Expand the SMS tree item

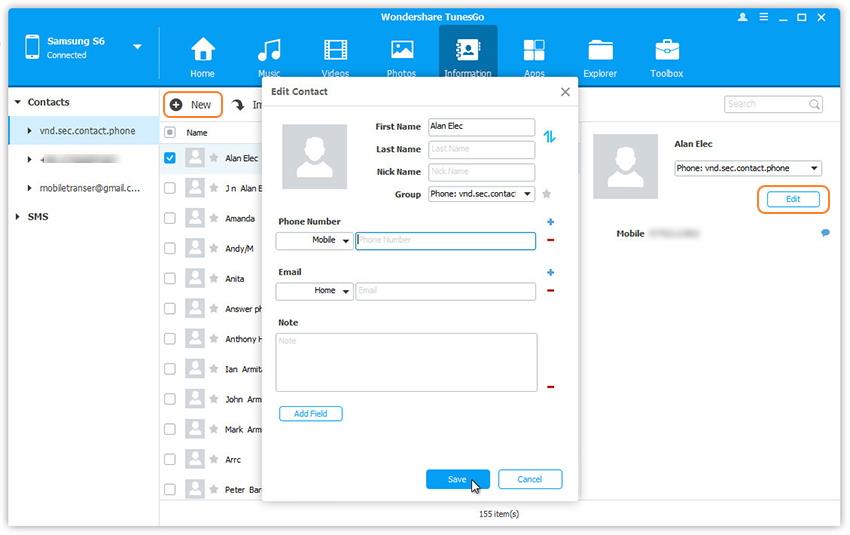coord(18,217)
